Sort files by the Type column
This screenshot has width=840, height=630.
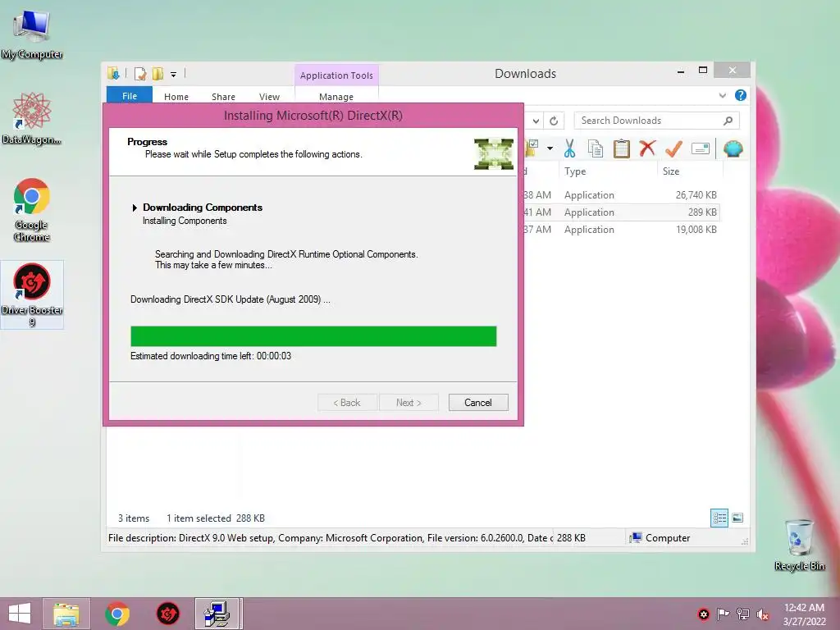tap(609, 171)
